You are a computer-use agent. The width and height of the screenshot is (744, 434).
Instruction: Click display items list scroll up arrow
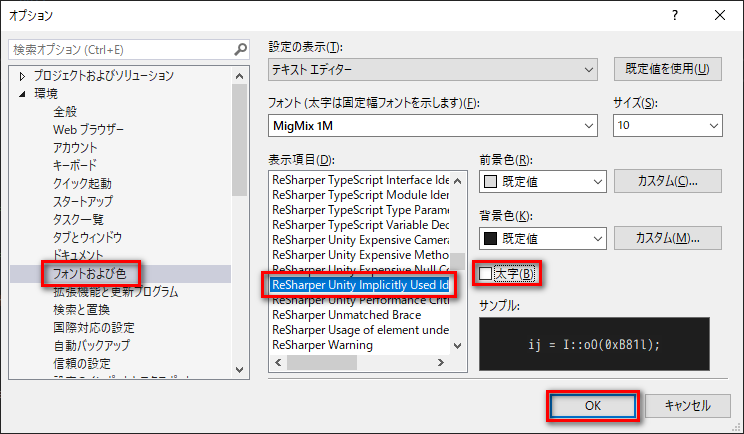[x=457, y=181]
